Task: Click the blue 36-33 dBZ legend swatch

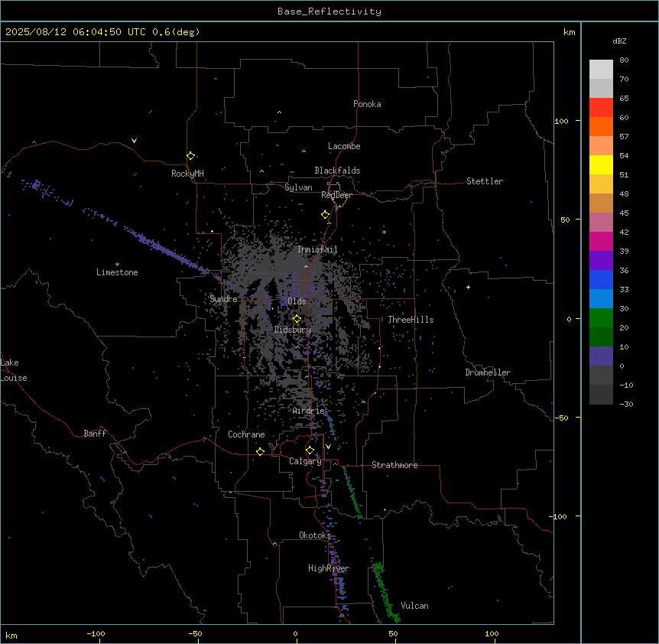Action: tap(601, 279)
